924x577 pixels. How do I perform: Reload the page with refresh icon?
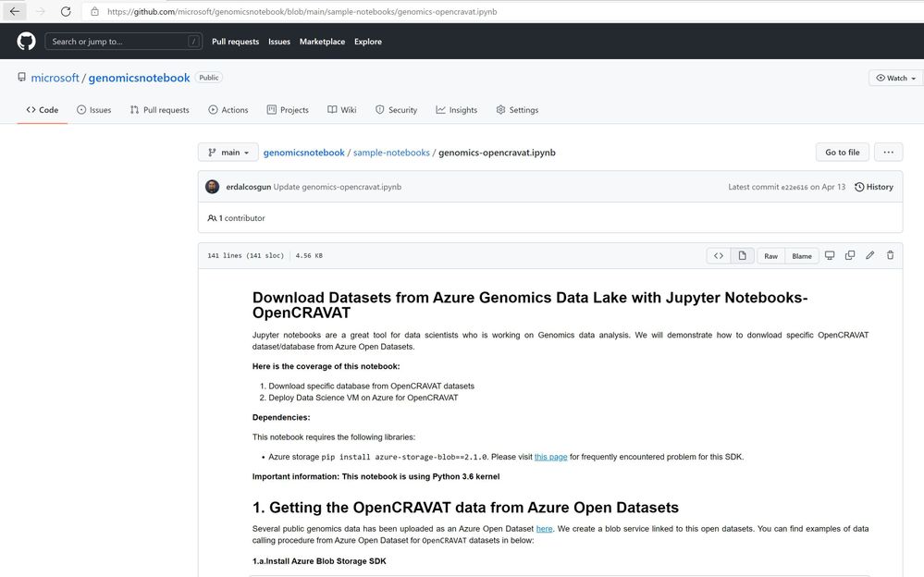(x=66, y=11)
